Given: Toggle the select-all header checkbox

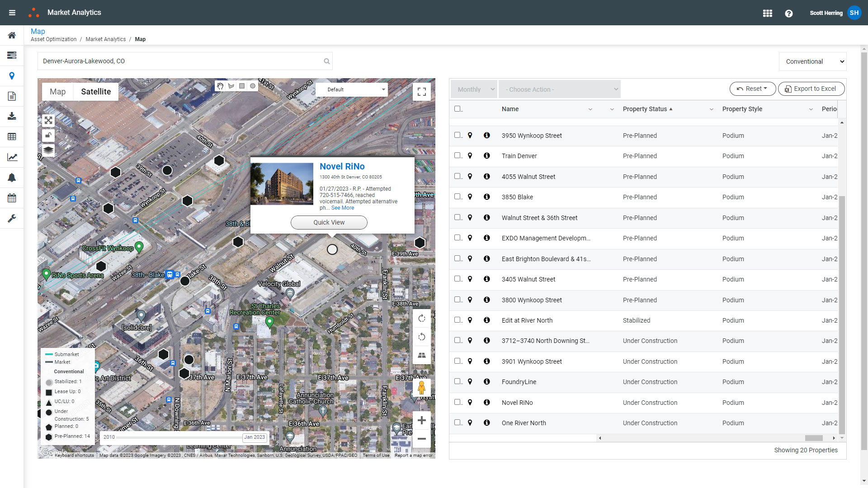Looking at the screenshot, I should click(458, 109).
